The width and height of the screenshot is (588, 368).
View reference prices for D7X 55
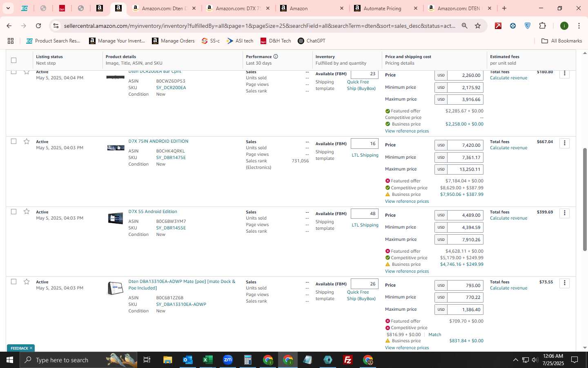pyautogui.click(x=407, y=271)
